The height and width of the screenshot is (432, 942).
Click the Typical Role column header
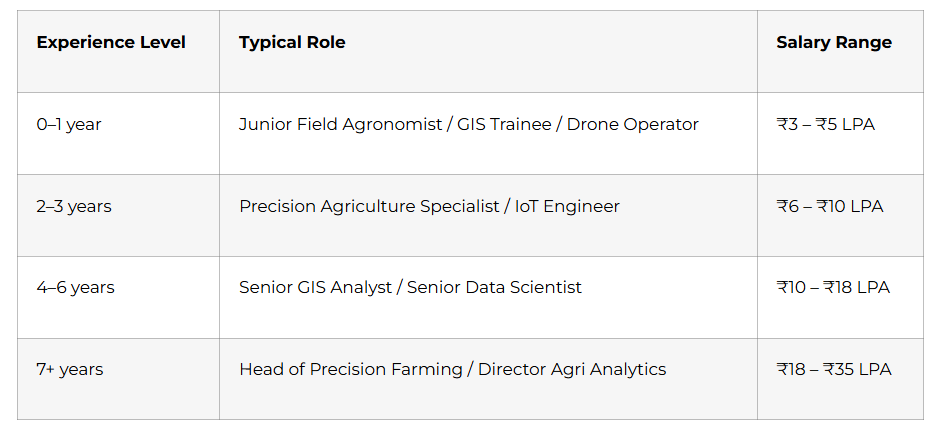tap(292, 43)
